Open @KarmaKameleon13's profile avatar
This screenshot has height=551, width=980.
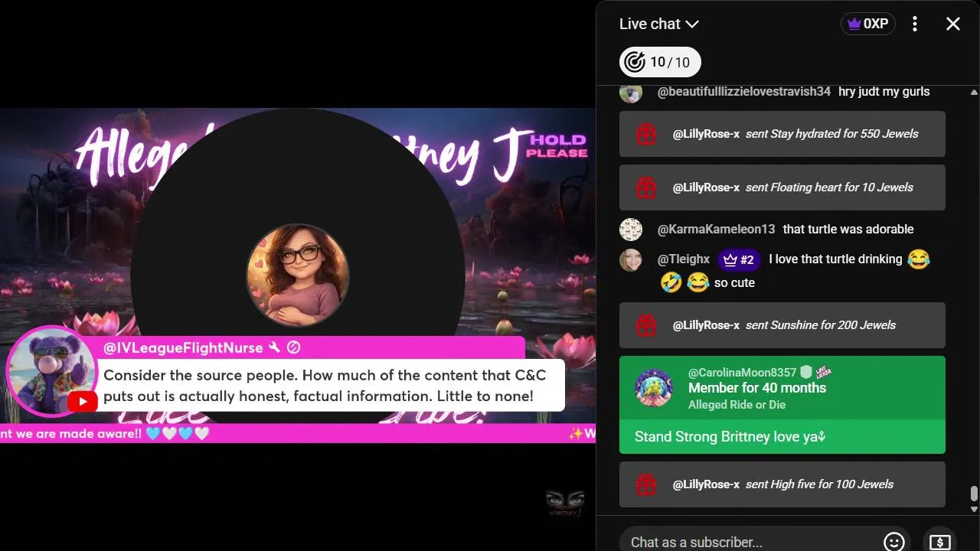click(631, 230)
